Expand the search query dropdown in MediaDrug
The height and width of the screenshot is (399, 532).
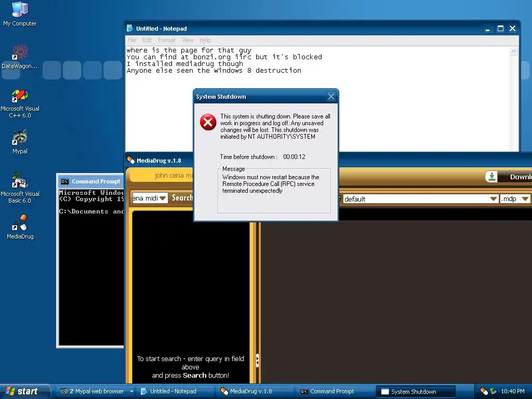[x=163, y=198]
